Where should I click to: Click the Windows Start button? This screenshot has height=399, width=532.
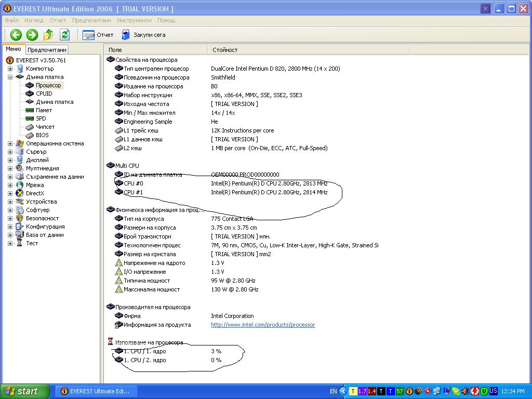[x=24, y=391]
